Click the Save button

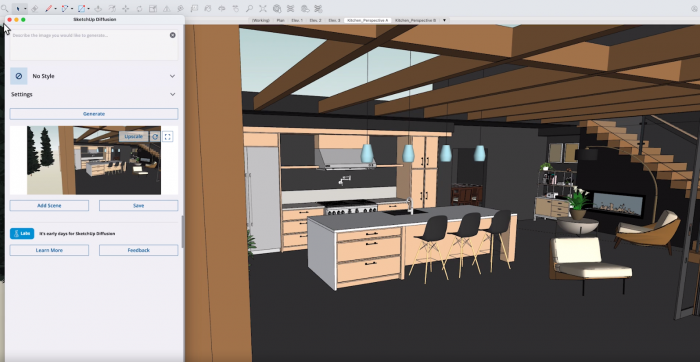coord(138,206)
